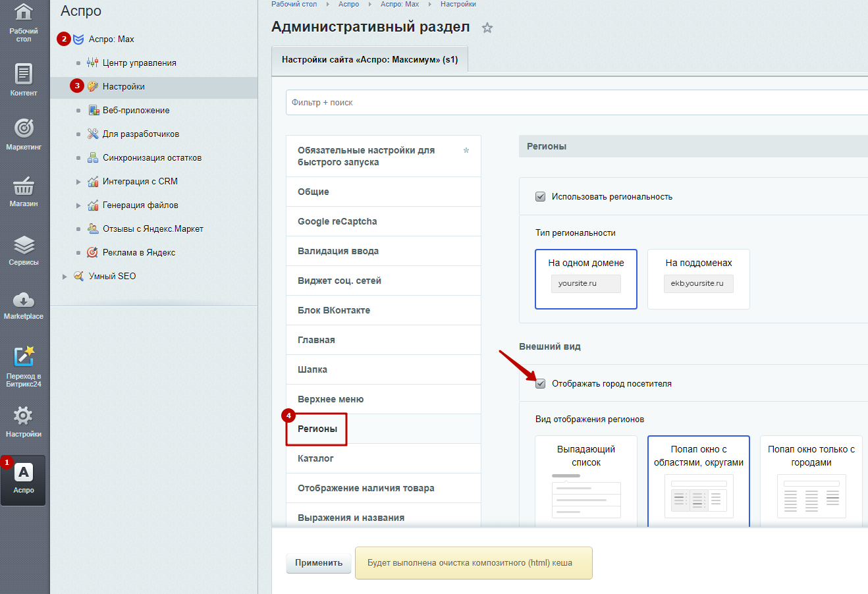Open Реклама в Яндекс in the tree

[x=139, y=253]
